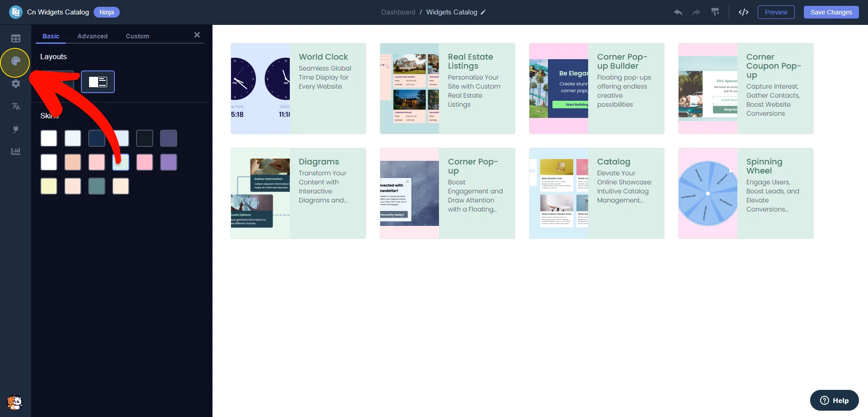This screenshot has width=868, height=417.
Task: Open the embed code icon
Action: click(x=743, y=12)
